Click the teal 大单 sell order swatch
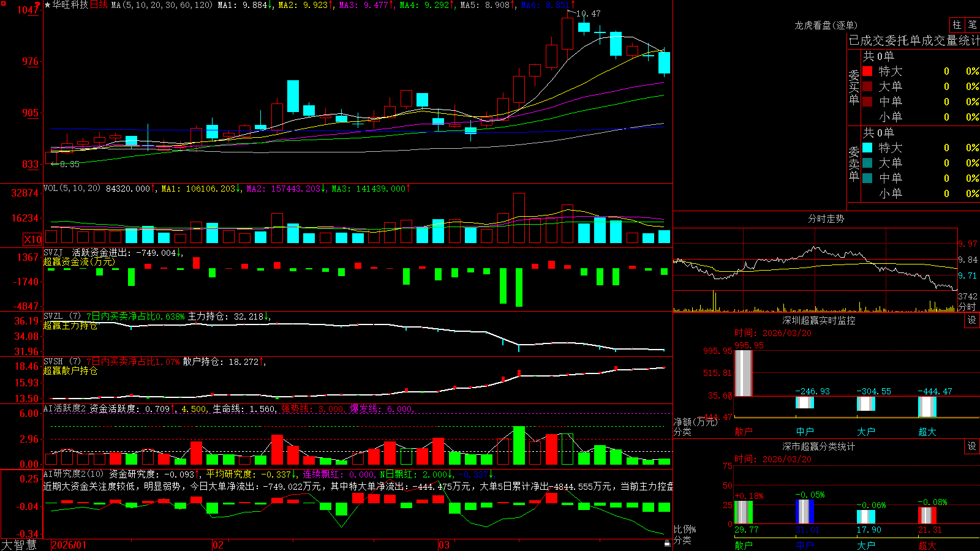Screen dimensions: 980x551 click(867, 163)
